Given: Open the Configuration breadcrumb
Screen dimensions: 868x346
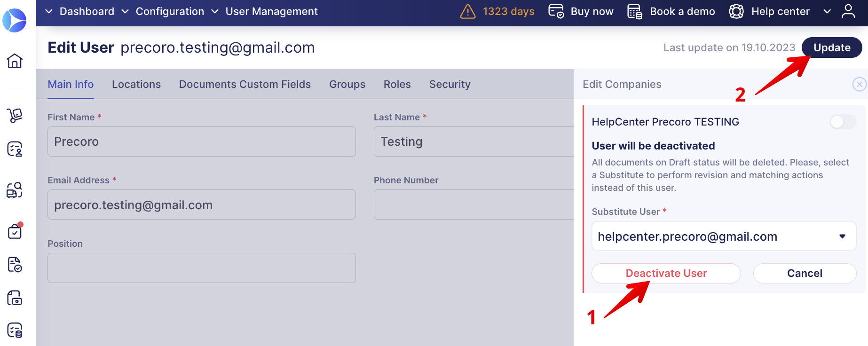Looking at the screenshot, I should click(x=170, y=11).
